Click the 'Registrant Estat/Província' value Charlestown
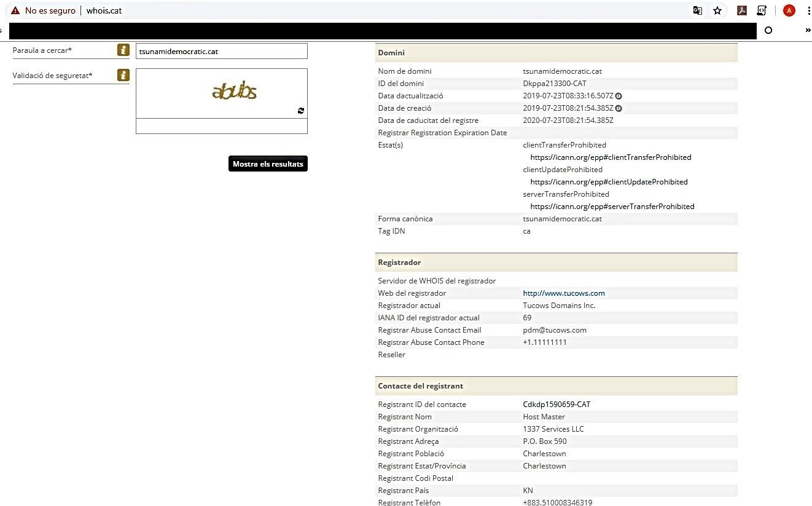Viewport: 812px width, 506px height. pyautogui.click(x=544, y=466)
